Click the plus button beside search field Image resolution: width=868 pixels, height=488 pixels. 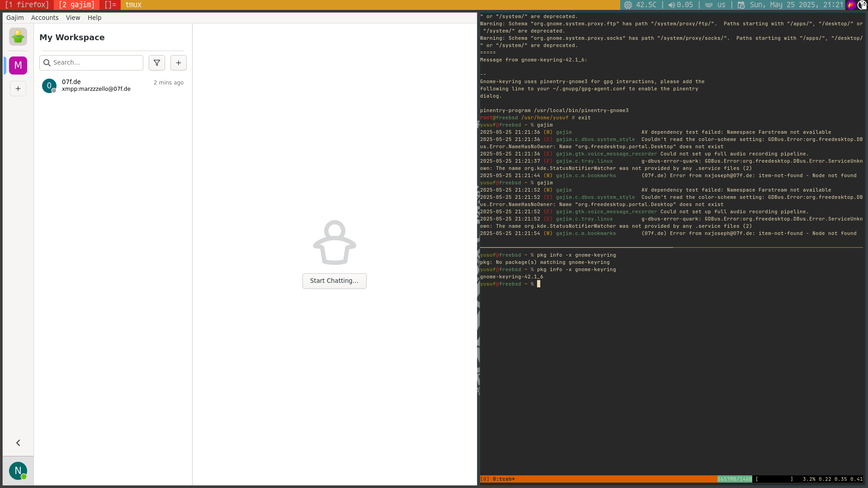click(179, 63)
